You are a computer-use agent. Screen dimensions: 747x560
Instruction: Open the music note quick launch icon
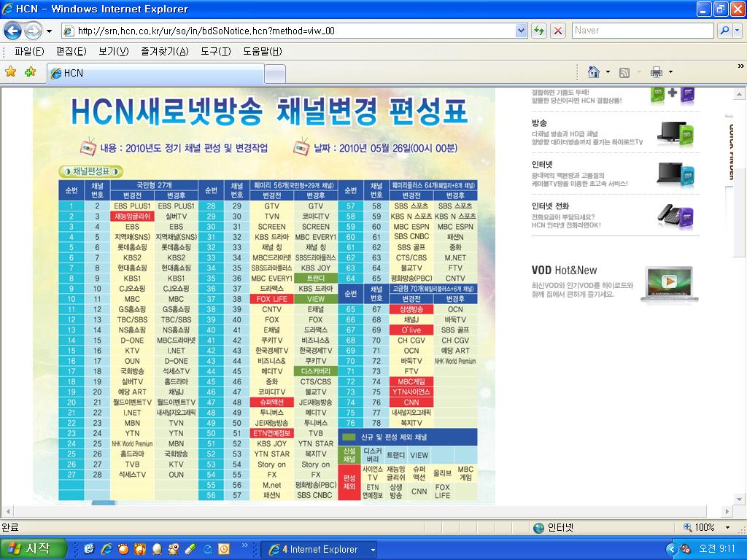[139, 549]
